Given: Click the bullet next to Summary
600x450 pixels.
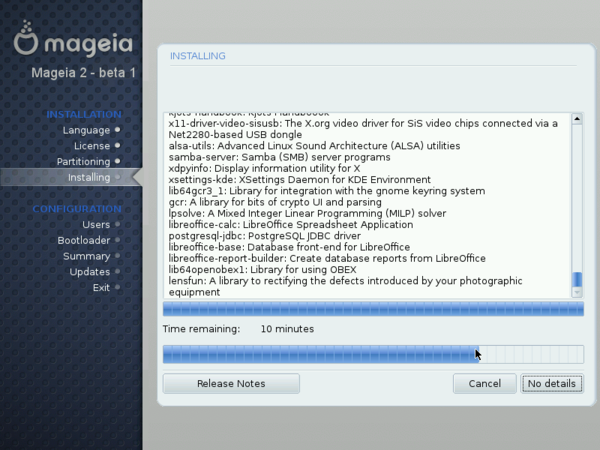Looking at the screenshot, I should 117,256.
